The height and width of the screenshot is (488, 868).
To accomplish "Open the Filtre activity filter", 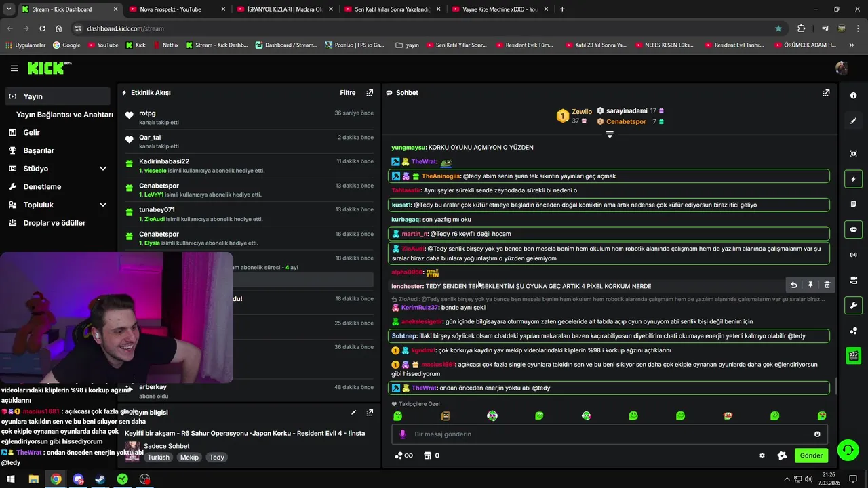I will 347,93.
